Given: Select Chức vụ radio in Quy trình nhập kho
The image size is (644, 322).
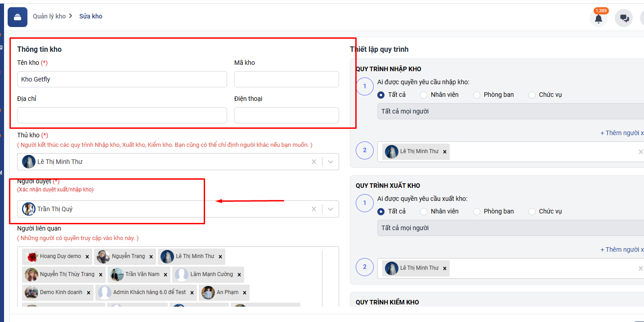Looking at the screenshot, I should coord(532,95).
